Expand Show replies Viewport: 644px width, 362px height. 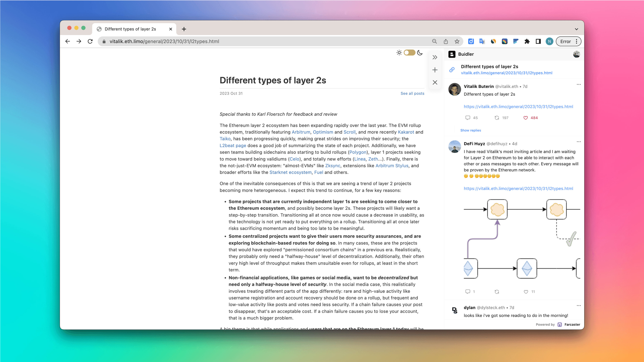coord(471,130)
